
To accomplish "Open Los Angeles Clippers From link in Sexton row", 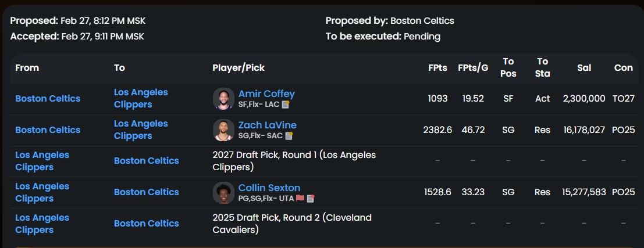I will pos(42,192).
